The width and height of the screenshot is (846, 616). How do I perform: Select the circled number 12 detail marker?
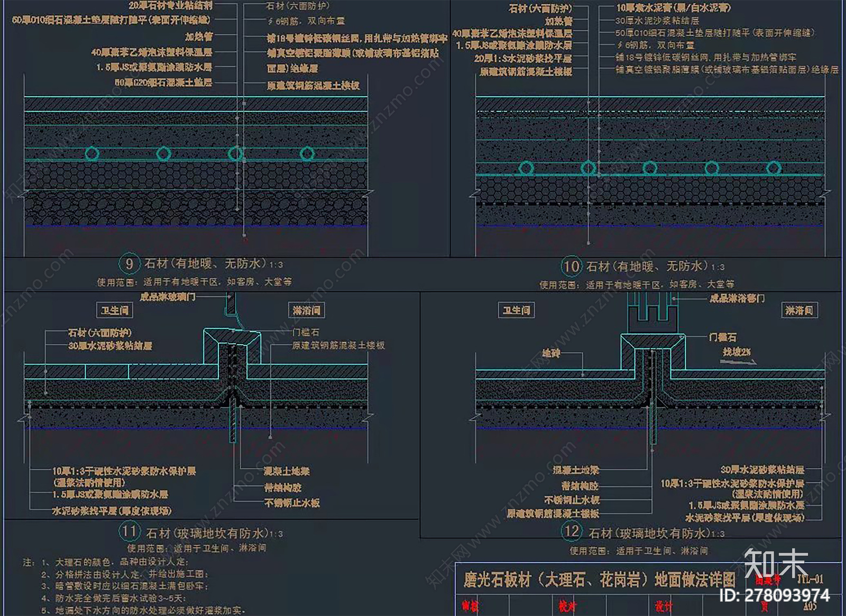tap(572, 531)
